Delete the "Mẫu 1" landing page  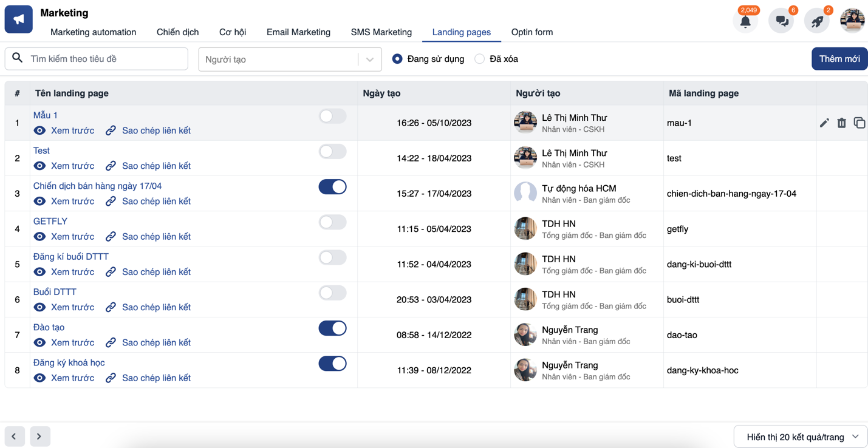(842, 123)
